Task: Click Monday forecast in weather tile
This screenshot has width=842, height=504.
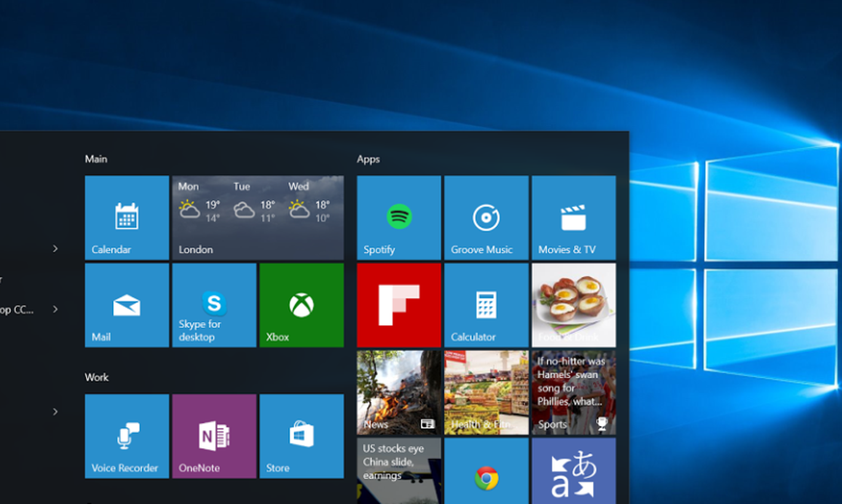Action: tap(199, 202)
